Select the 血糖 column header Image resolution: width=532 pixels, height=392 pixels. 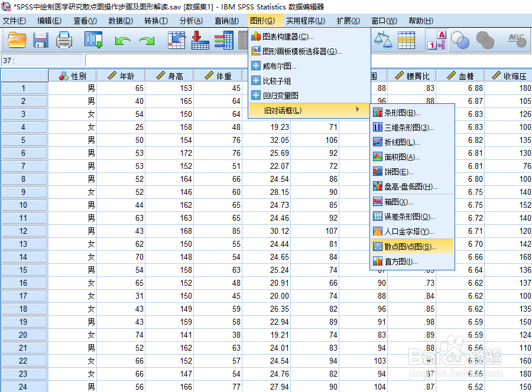pos(460,76)
